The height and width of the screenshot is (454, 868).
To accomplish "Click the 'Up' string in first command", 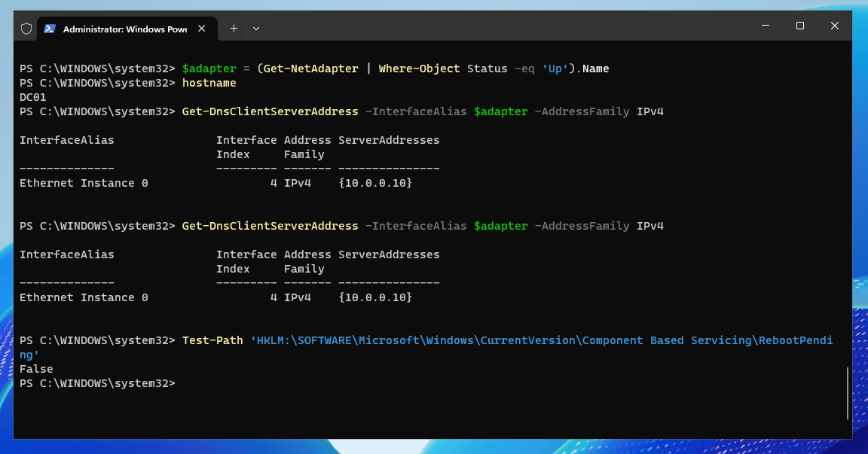I will pyautogui.click(x=555, y=69).
